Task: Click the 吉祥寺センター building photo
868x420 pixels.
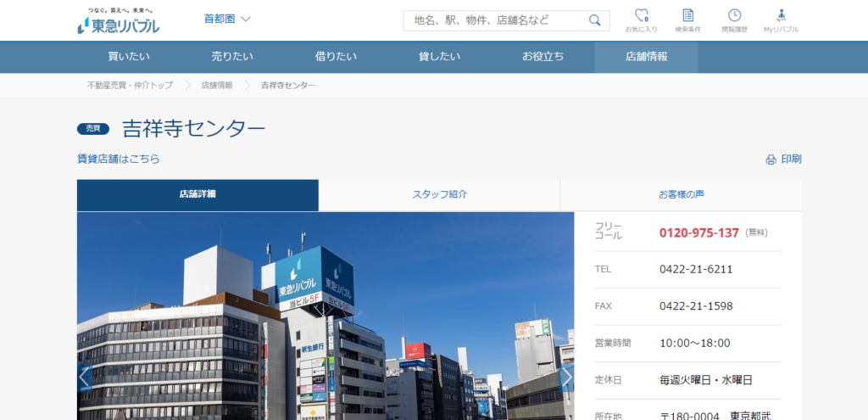Action: point(325,322)
